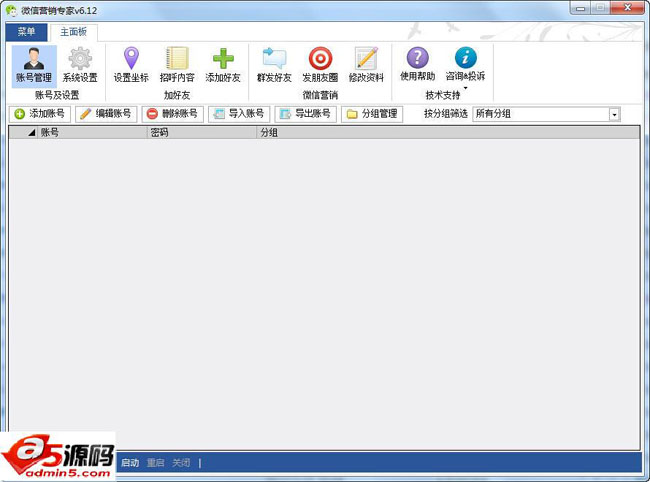This screenshot has width=650, height=482.
Task: Open the 菜单 tab
Action: [x=27, y=31]
